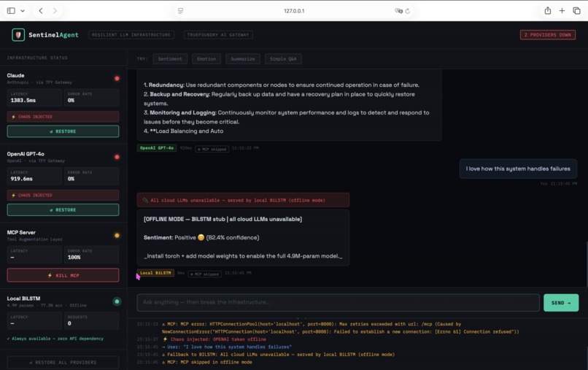The width and height of the screenshot is (588, 370).
Task: Click the TrueFoundry AI Gateway tag
Action: point(218,35)
